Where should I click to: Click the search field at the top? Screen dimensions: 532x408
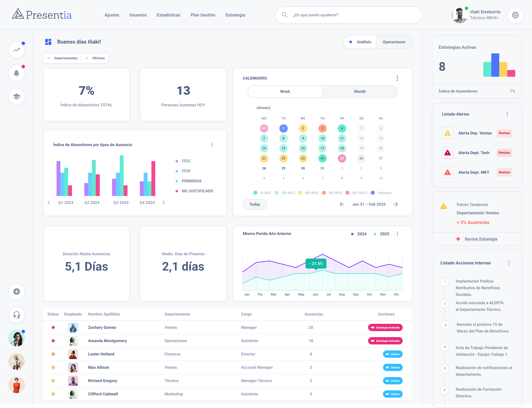click(x=348, y=15)
